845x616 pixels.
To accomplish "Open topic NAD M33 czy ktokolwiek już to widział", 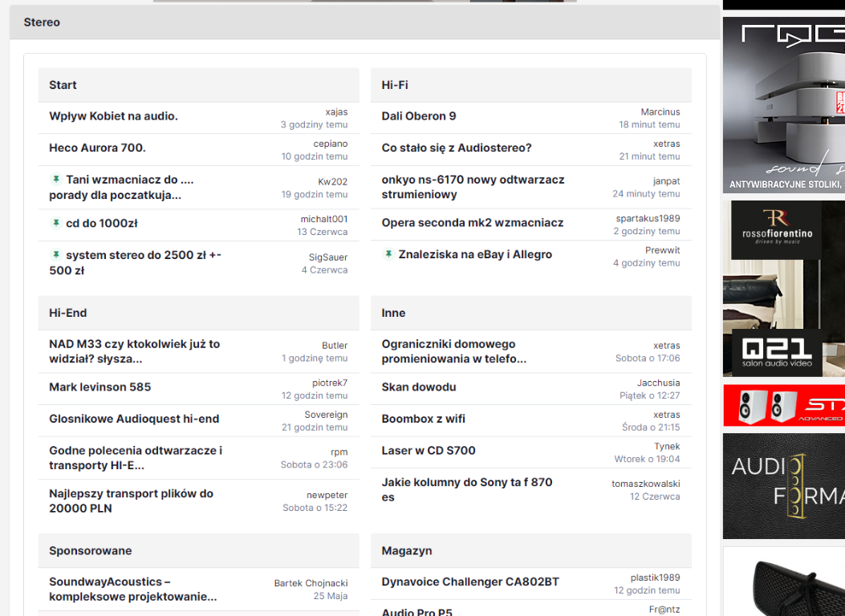I will (135, 351).
